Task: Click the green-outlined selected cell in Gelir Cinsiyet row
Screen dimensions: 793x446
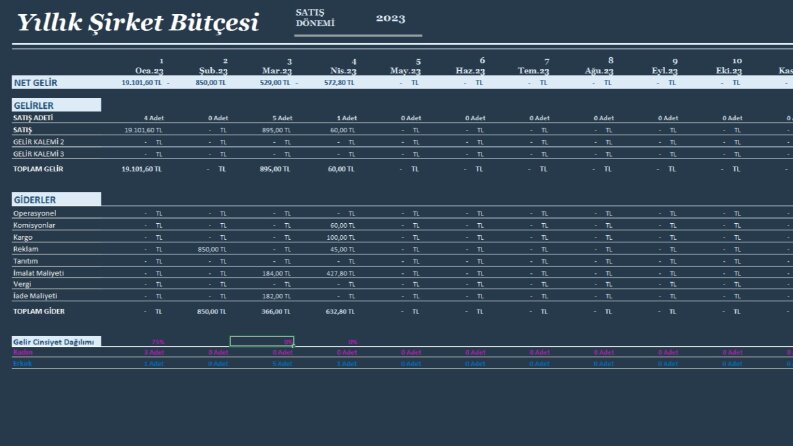Action: [x=262, y=341]
